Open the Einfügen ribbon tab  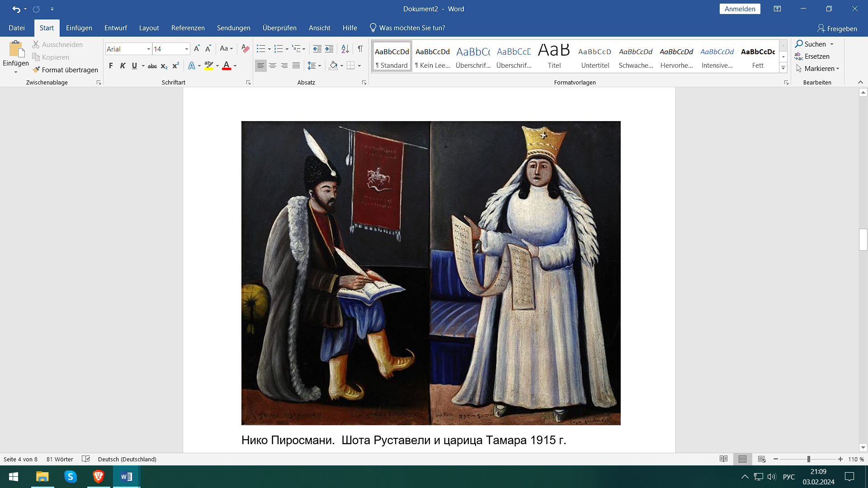[79, 28]
